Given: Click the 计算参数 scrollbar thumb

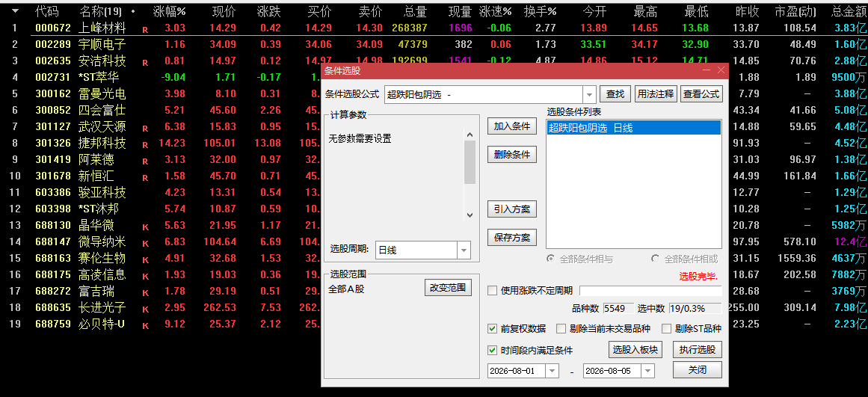Looking at the screenshot, I should pyautogui.click(x=470, y=162).
